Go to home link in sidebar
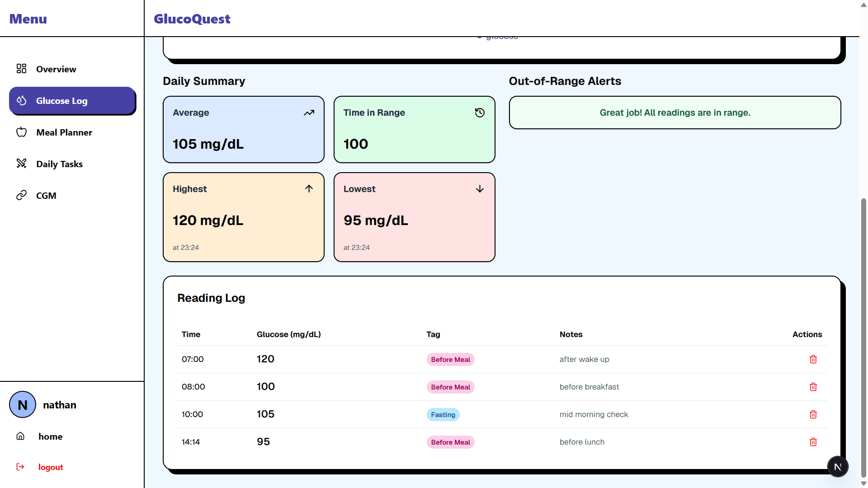The height and width of the screenshot is (488, 868). click(50, 436)
